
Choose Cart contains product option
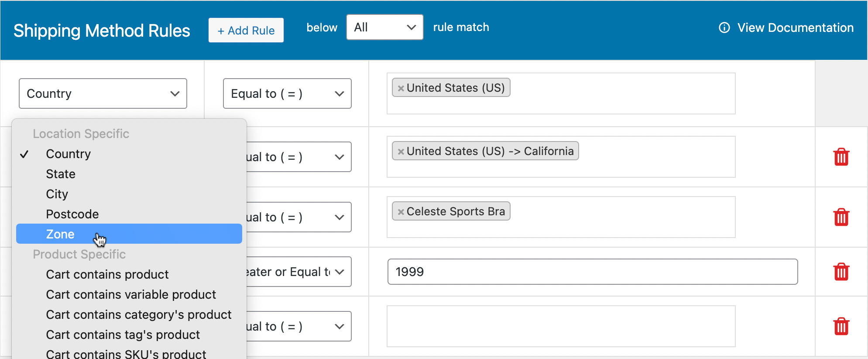click(x=129, y=274)
